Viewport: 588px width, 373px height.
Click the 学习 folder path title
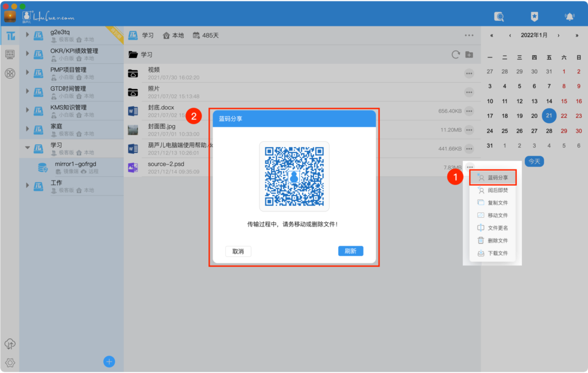click(146, 55)
